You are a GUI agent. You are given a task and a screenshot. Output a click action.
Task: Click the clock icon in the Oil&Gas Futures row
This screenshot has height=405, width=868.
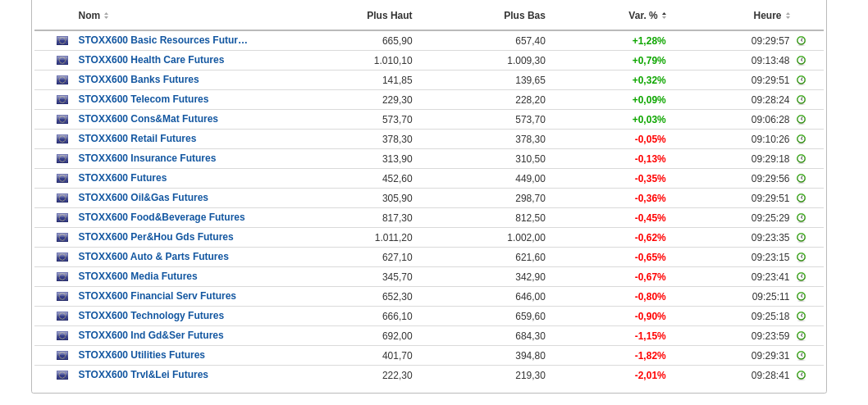pos(801,198)
